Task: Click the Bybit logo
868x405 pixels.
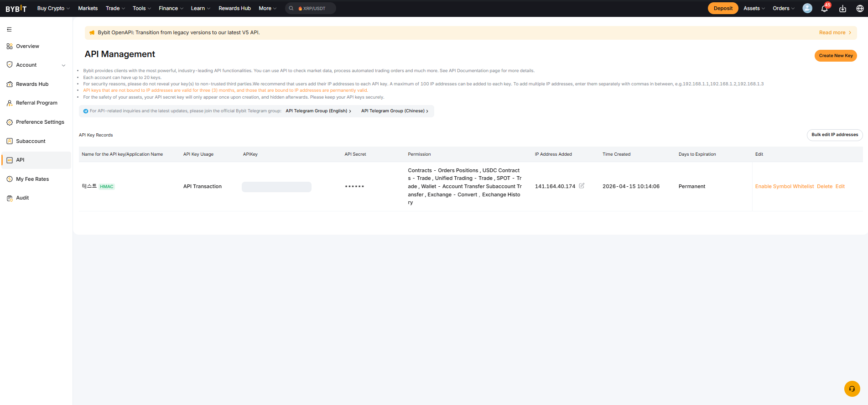Action: click(x=16, y=8)
